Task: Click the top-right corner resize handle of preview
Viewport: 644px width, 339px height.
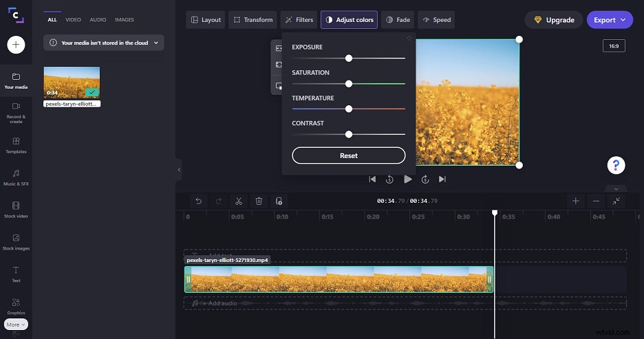Action: (519, 39)
